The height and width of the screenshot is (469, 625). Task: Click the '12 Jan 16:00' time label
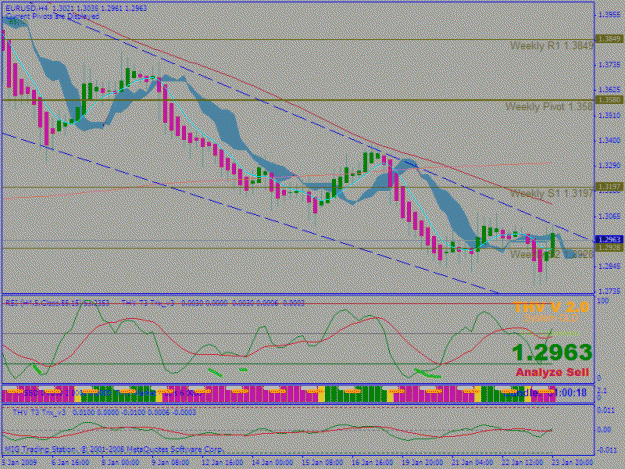222,463
